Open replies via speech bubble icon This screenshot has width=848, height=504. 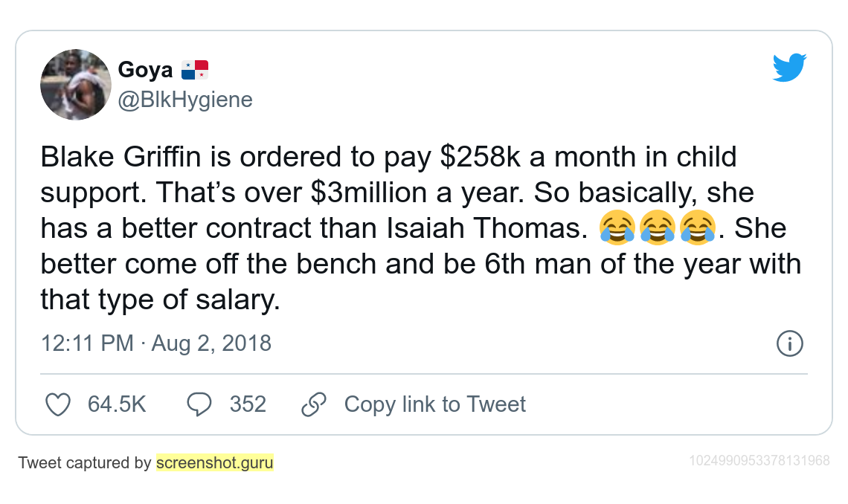pyautogui.click(x=199, y=404)
